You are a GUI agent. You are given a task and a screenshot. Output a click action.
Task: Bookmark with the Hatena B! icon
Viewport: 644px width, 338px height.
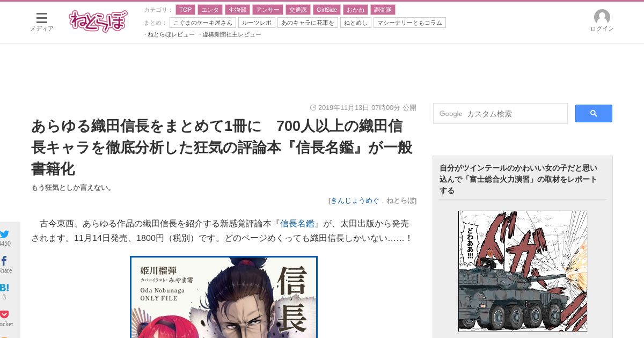(4, 288)
